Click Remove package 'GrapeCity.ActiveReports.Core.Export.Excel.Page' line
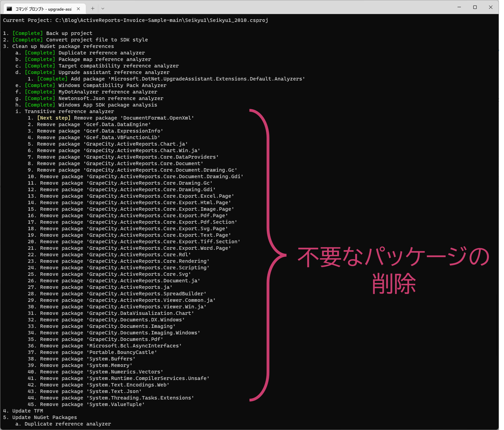504x430 pixels. (131, 196)
